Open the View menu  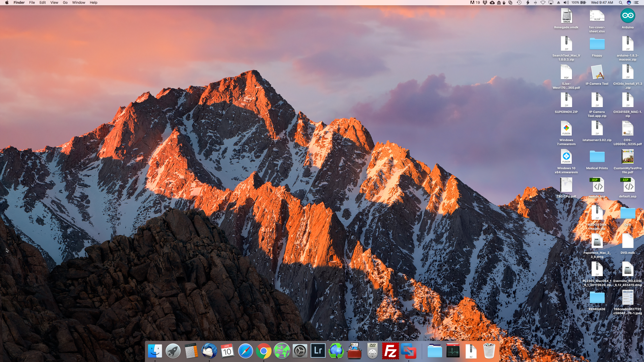pyautogui.click(x=54, y=3)
